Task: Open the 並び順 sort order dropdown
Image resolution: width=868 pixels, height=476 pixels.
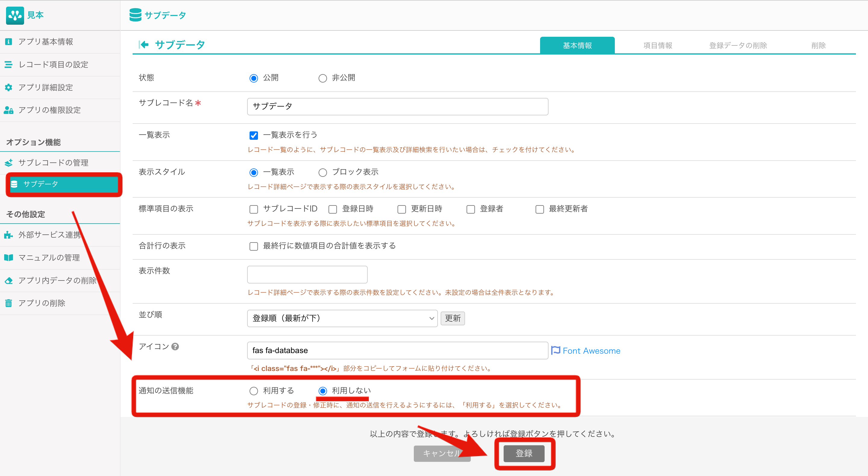Action: coord(342,318)
